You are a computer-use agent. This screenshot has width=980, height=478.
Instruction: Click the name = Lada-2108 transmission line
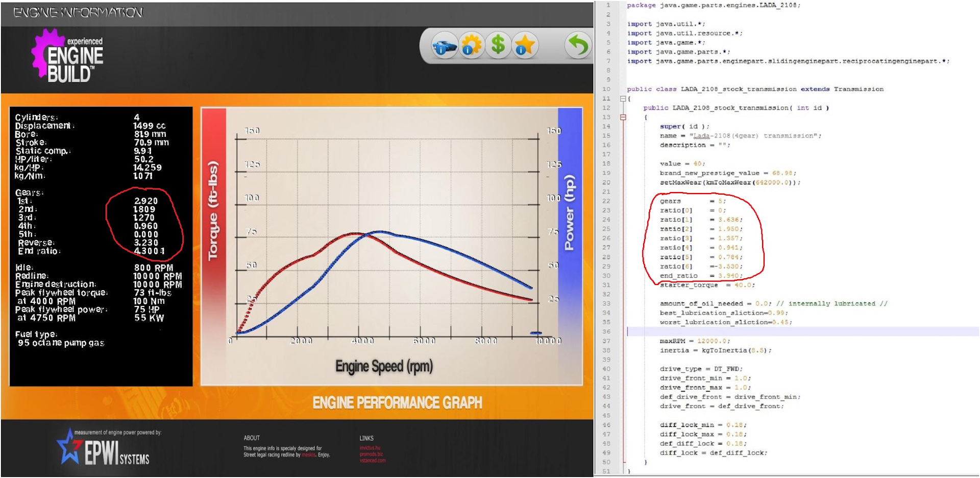(x=741, y=136)
